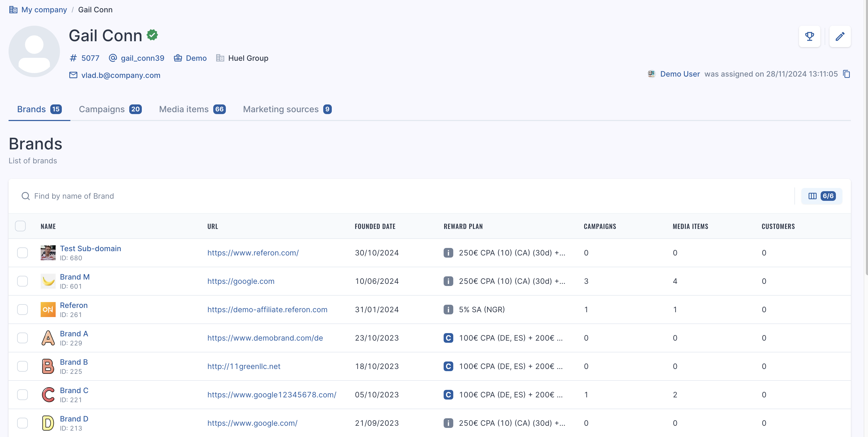The width and height of the screenshot is (868, 437).
Task: Click the pencil edit icon
Action: point(840,36)
